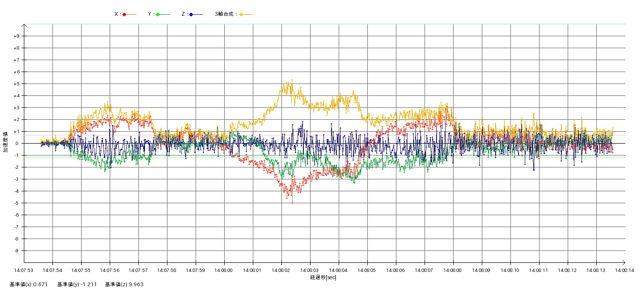Click the green Y legend marker
The image size is (644, 291).
pos(157,14)
